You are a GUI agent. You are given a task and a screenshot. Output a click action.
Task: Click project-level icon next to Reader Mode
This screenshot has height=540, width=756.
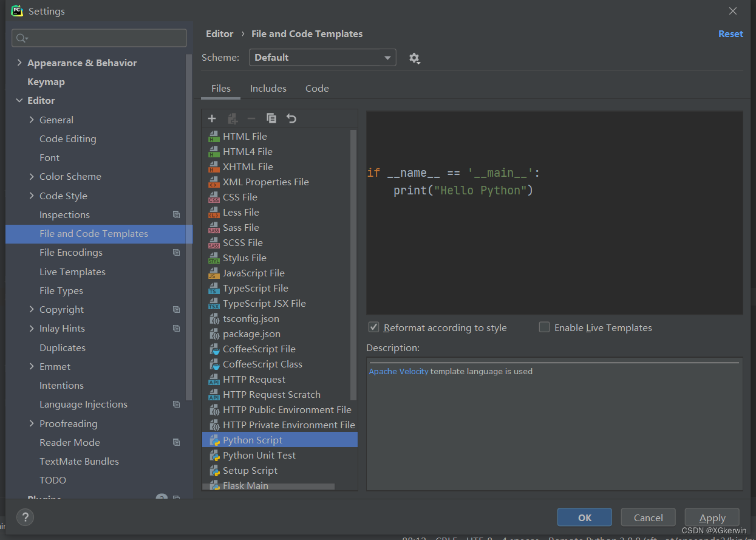[x=176, y=443]
